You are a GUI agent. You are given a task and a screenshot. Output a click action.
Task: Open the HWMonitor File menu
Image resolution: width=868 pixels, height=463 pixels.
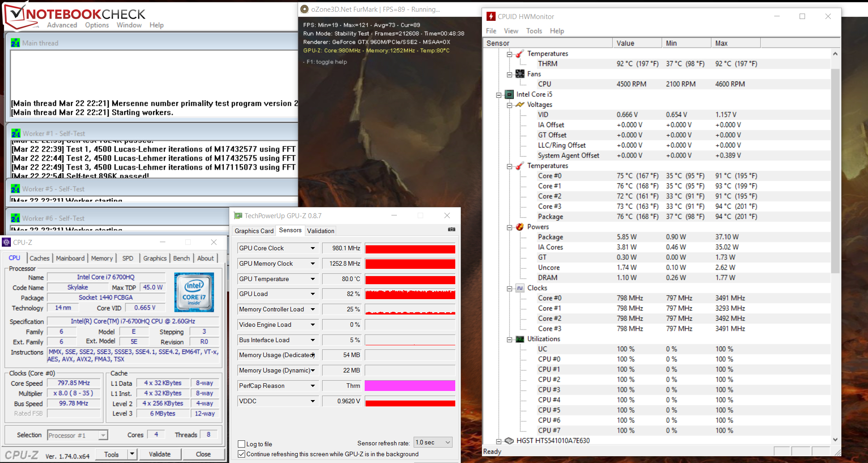click(x=491, y=31)
